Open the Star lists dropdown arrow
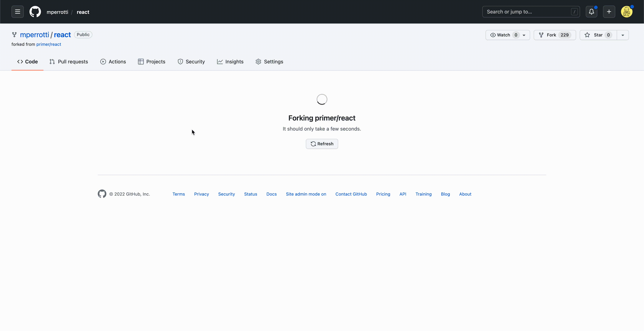The width and height of the screenshot is (644, 331). (x=623, y=35)
